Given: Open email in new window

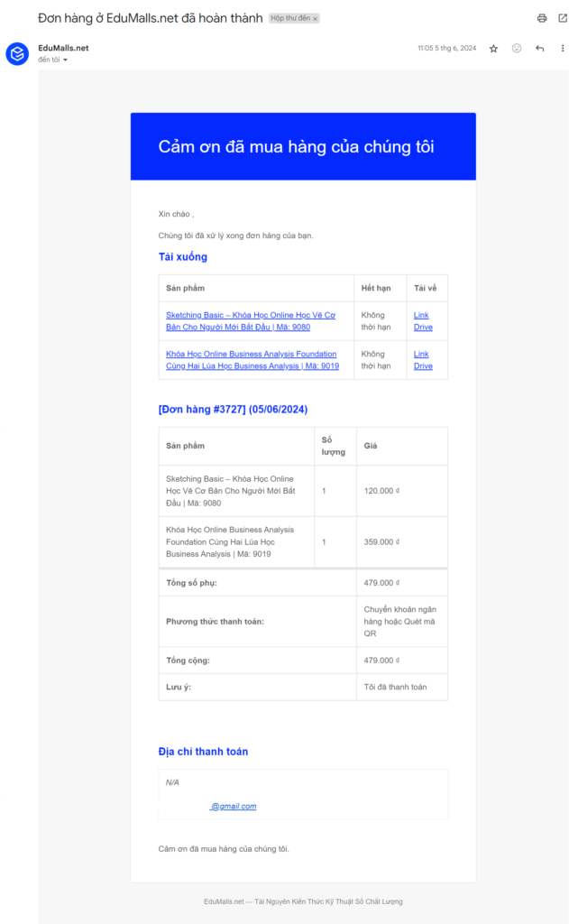Looking at the screenshot, I should coord(563,18).
